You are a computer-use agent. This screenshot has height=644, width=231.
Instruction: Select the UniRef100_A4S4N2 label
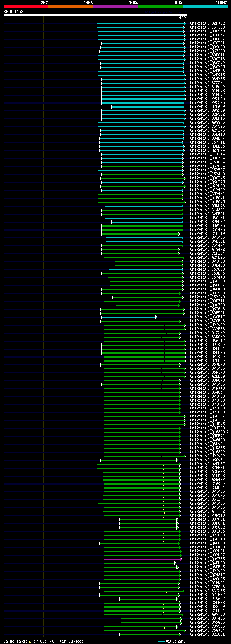click(x=208, y=249)
